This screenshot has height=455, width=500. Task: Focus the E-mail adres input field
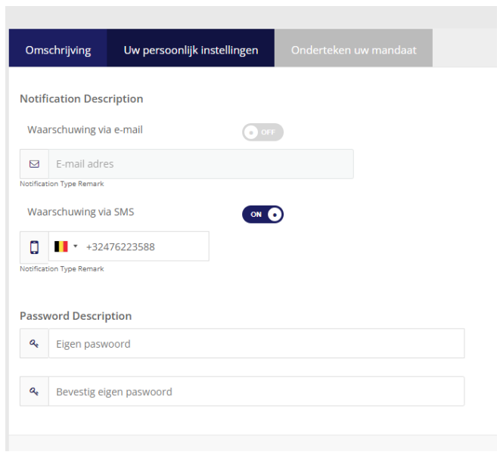click(x=201, y=164)
